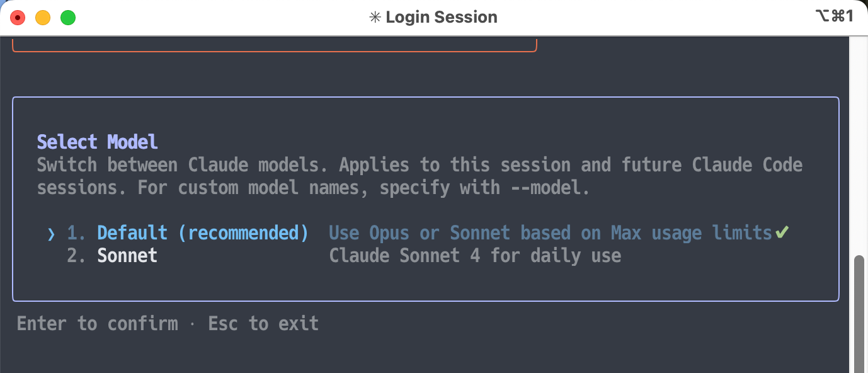Click the asterisk icon in title bar
The width and height of the screenshot is (868, 373).
click(375, 18)
